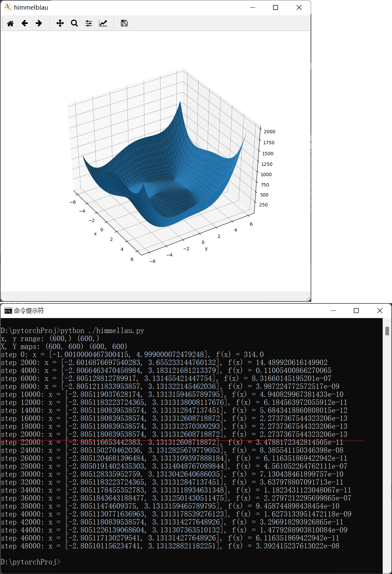Click the final 'D:\pytorchProj>' prompt line
This screenshot has width=392, height=574.
(31, 562)
